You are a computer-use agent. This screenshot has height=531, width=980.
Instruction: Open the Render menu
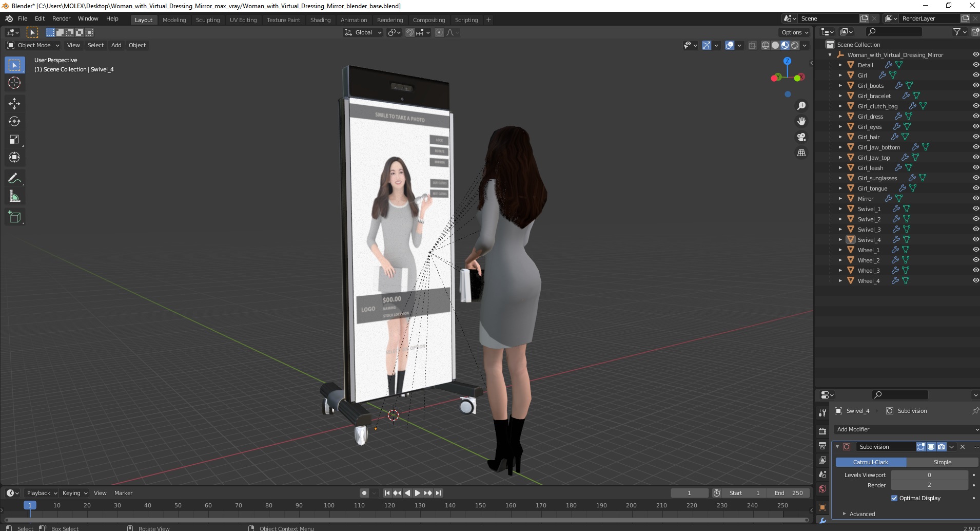click(x=61, y=18)
